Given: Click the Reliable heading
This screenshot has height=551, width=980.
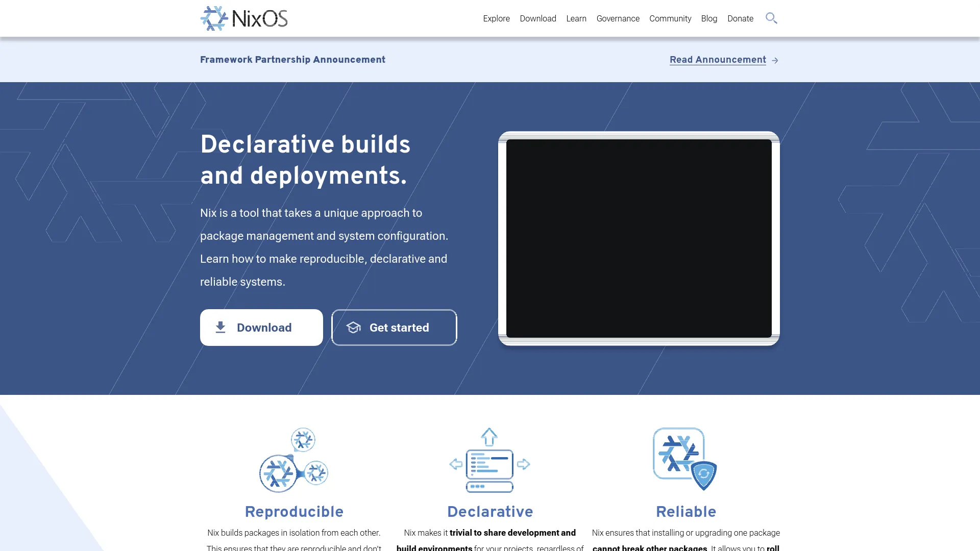Looking at the screenshot, I should point(686,512).
